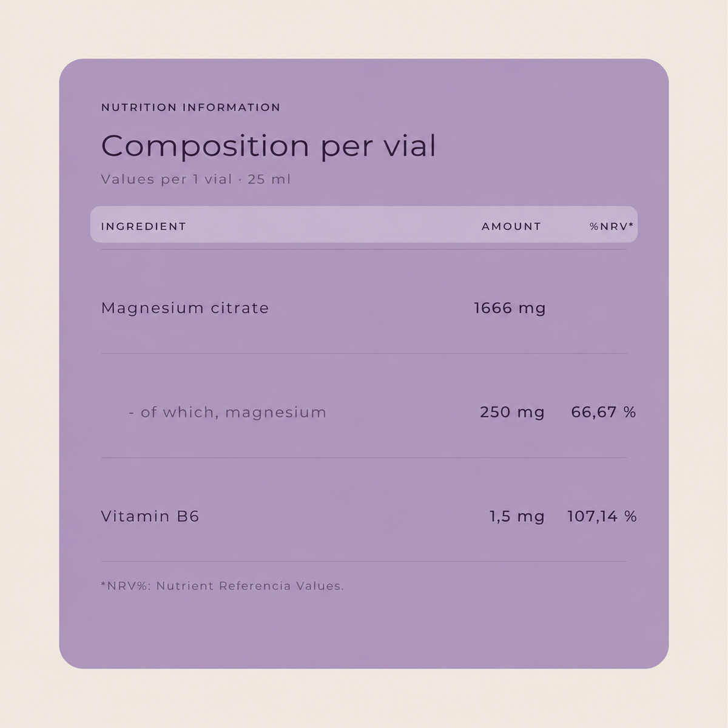Click the 25 ml text in subtitle
This screenshot has height=728, width=728.
coord(269,180)
